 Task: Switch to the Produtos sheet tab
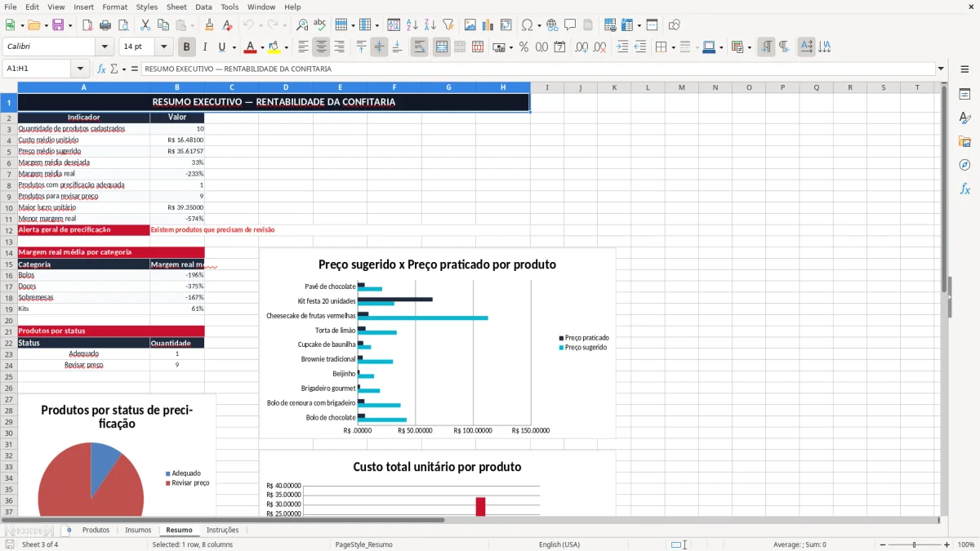pos(96,530)
